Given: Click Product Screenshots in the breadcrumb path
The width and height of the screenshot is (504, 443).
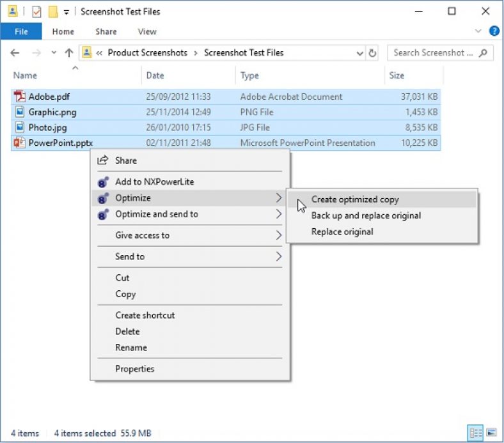Looking at the screenshot, I should coord(147,53).
